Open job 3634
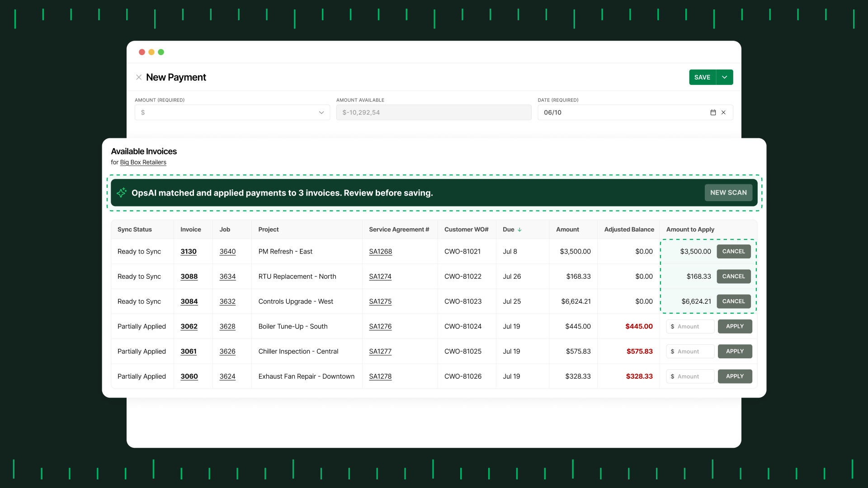Image resolution: width=868 pixels, height=488 pixels. (x=227, y=276)
